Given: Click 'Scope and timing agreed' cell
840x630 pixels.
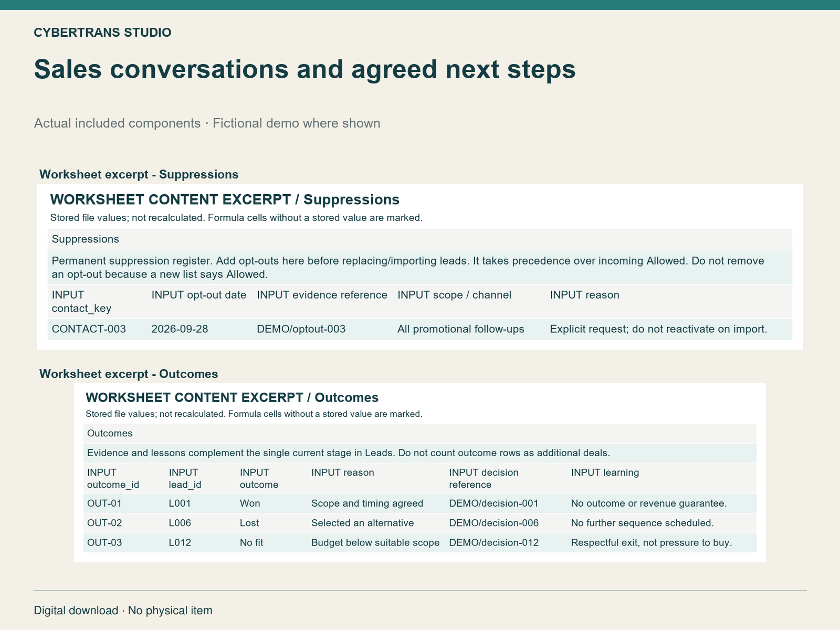Looking at the screenshot, I should coord(367,503).
